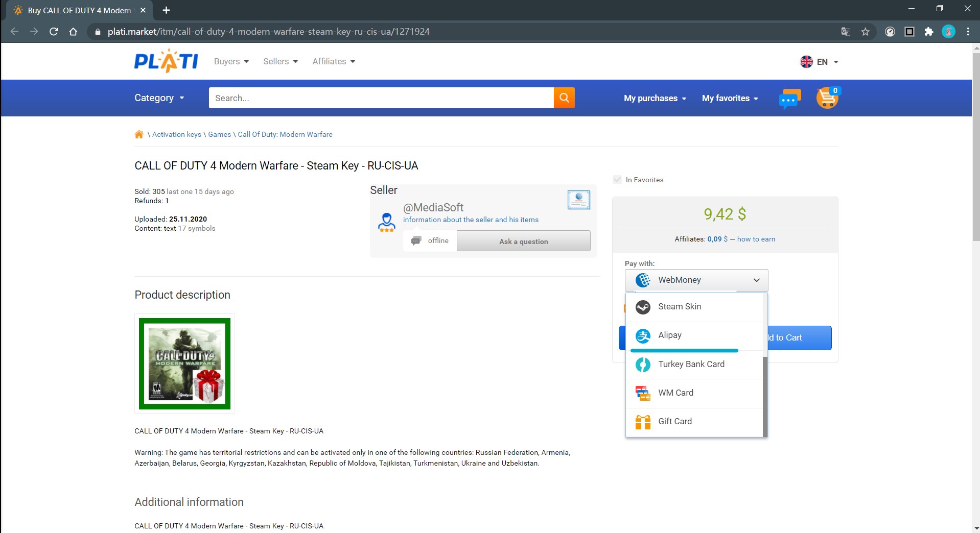Screen dimensions: 980x533
Task: Collapse the WebMoney payment dropdown
Action: pyautogui.click(x=696, y=280)
